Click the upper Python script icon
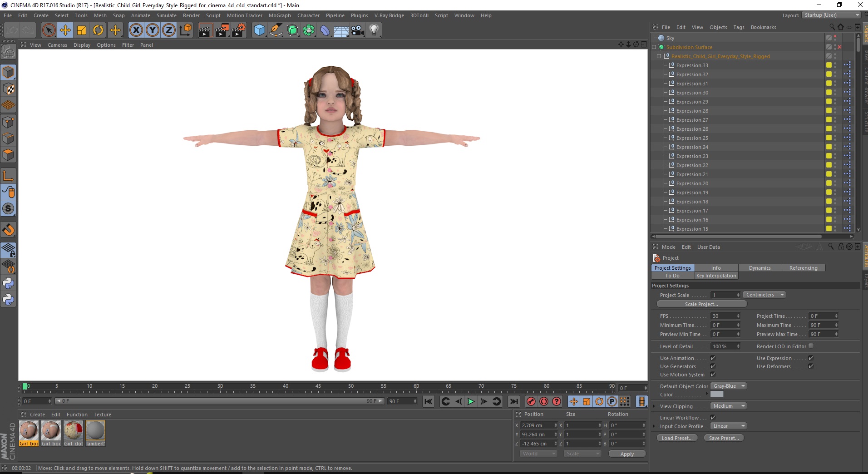868x474 pixels. pyautogui.click(x=9, y=283)
